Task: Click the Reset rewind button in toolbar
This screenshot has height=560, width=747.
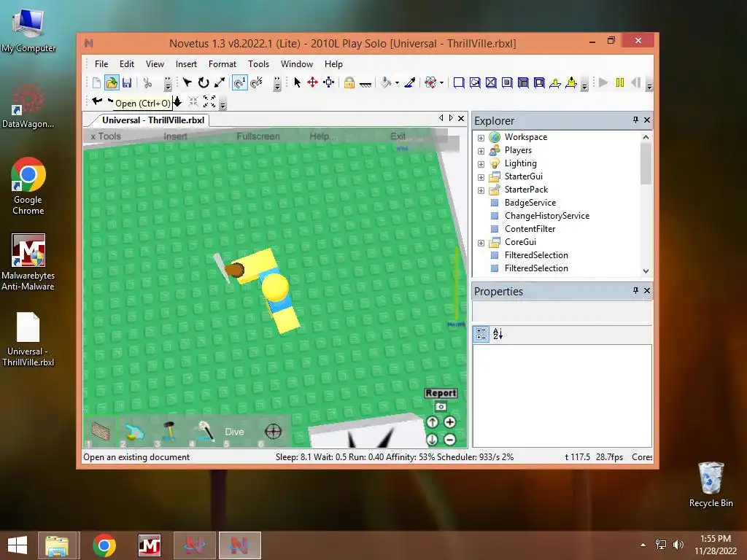Action: click(635, 82)
